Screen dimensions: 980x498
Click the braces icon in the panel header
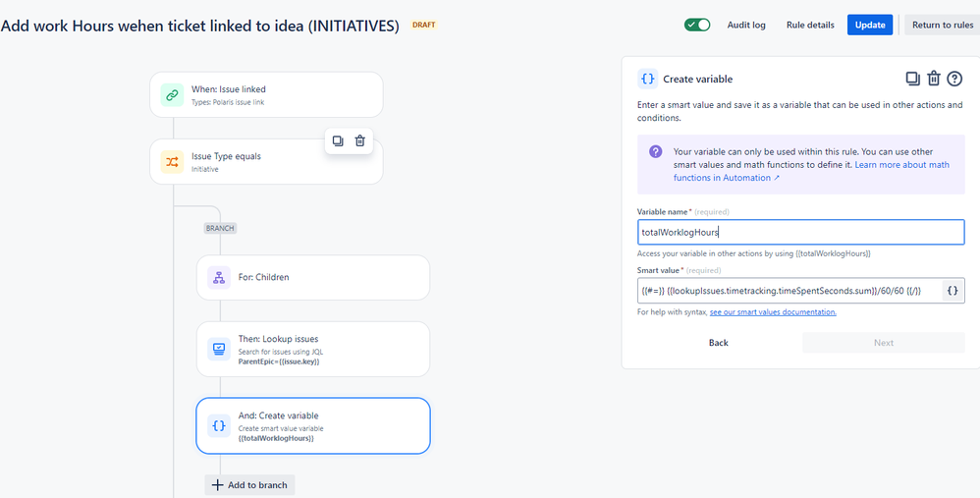[647, 80]
